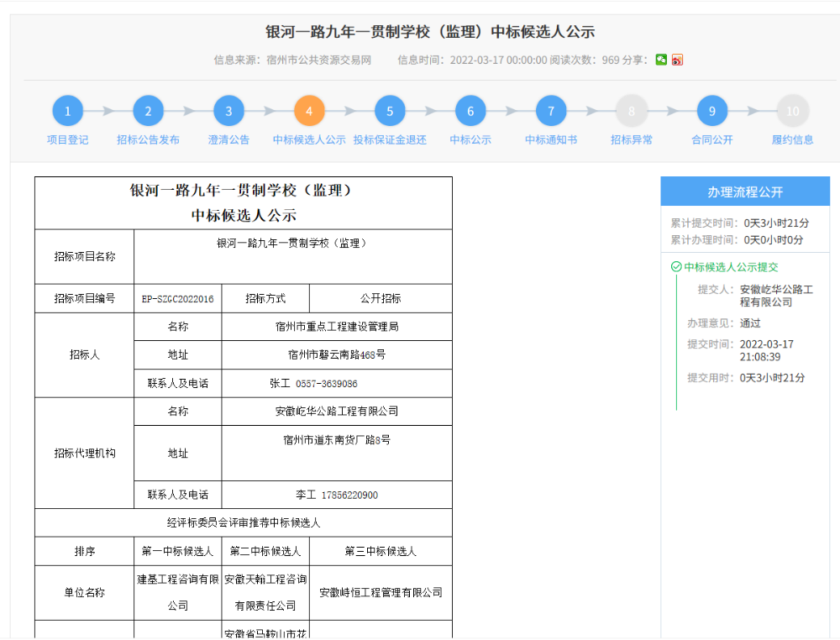Viewport: 840px width, 640px height.
Task: Click green check icon beside 中标候选人公示提交
Action: pyautogui.click(x=676, y=267)
